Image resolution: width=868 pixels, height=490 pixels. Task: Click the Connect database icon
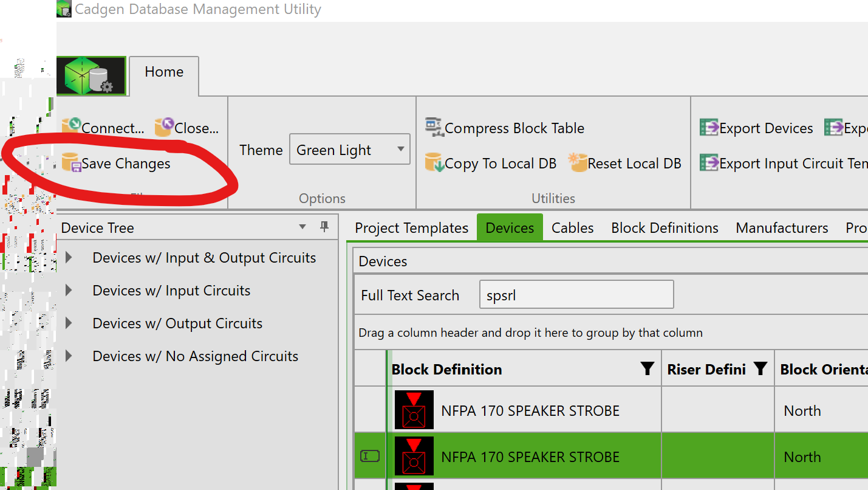click(72, 127)
